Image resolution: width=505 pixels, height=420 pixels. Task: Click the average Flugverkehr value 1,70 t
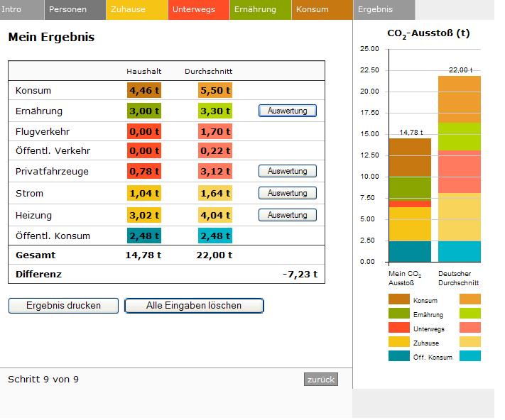tap(215, 131)
